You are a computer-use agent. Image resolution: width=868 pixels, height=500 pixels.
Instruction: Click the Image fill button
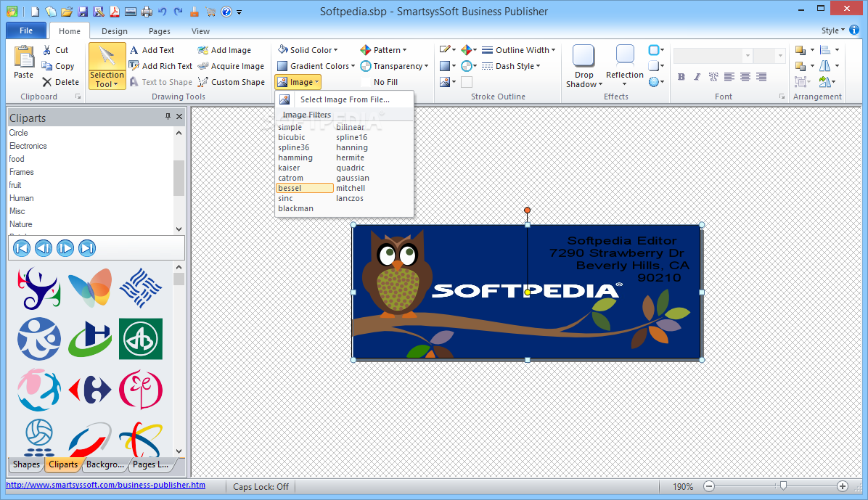(x=298, y=82)
